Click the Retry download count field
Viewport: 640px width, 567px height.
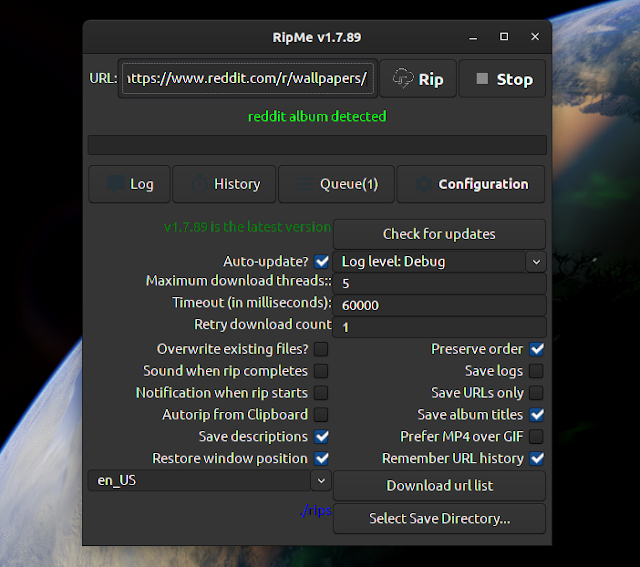tap(440, 327)
